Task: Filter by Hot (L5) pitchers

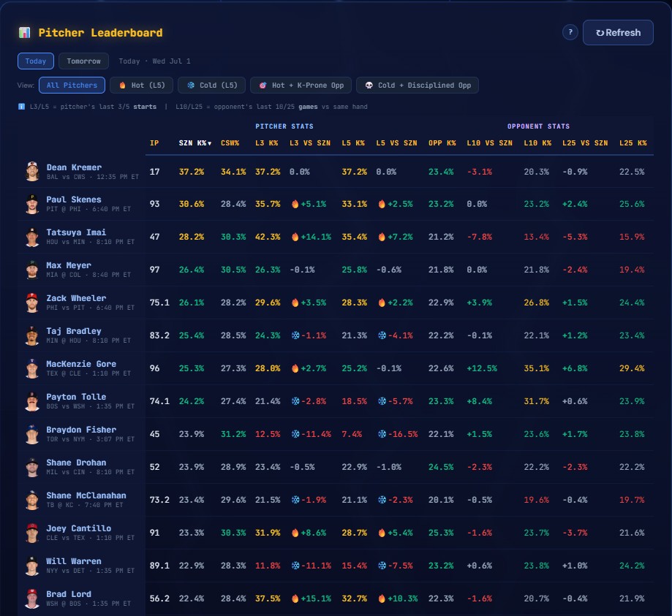Action: point(141,85)
